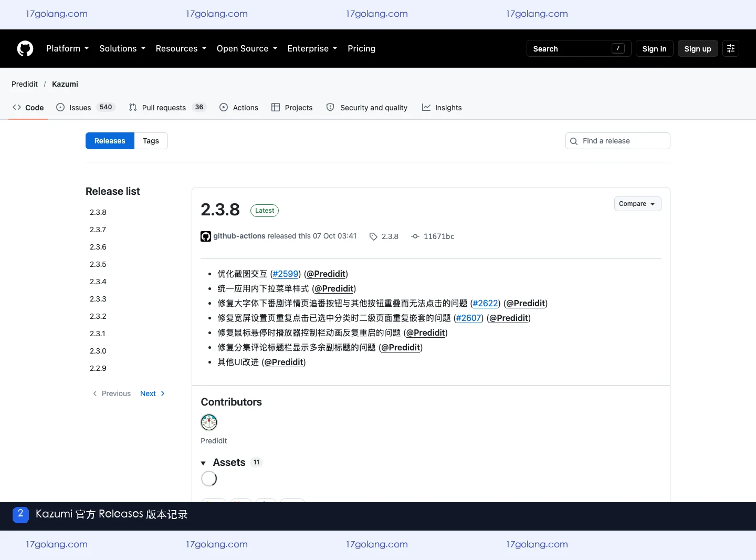Screen dimensions: 756x560
Task: Open the Code tab
Action: point(28,108)
